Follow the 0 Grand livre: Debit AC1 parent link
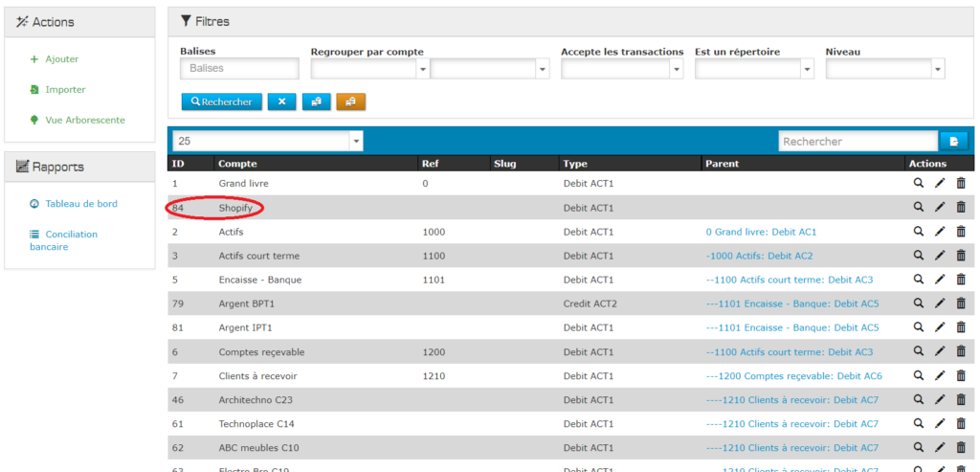This screenshot has width=980, height=472. coord(760,232)
